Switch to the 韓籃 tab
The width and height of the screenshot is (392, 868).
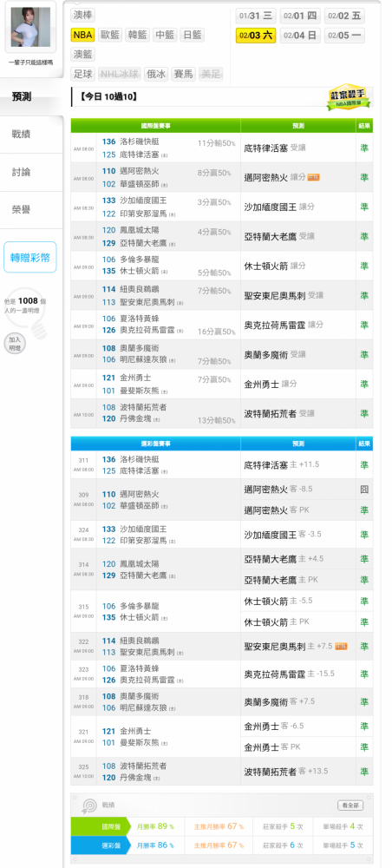(x=137, y=35)
